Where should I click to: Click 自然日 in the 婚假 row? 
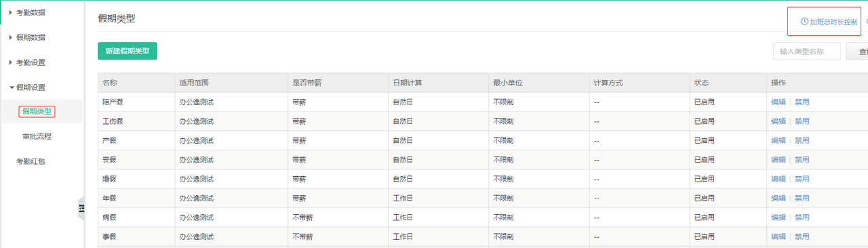pyautogui.click(x=403, y=179)
